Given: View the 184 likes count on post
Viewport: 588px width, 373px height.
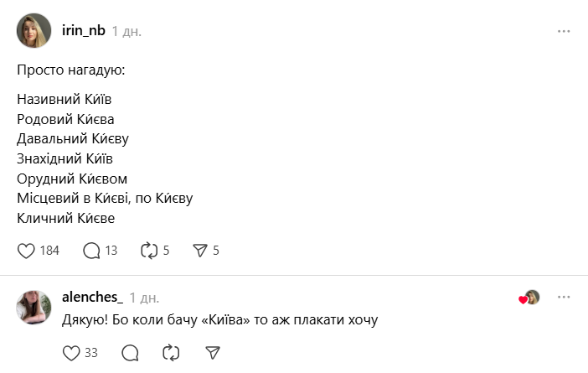Looking at the screenshot, I should (49, 250).
